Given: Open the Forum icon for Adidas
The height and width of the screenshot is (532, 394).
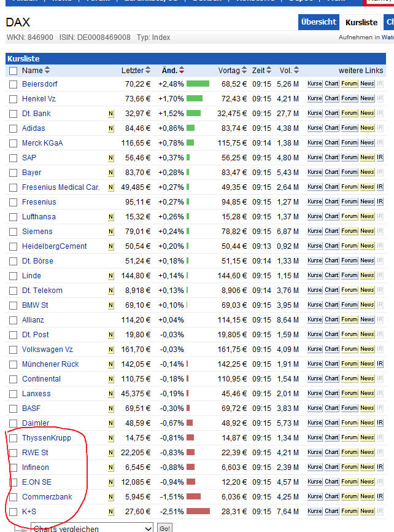Looking at the screenshot, I should click(349, 128).
